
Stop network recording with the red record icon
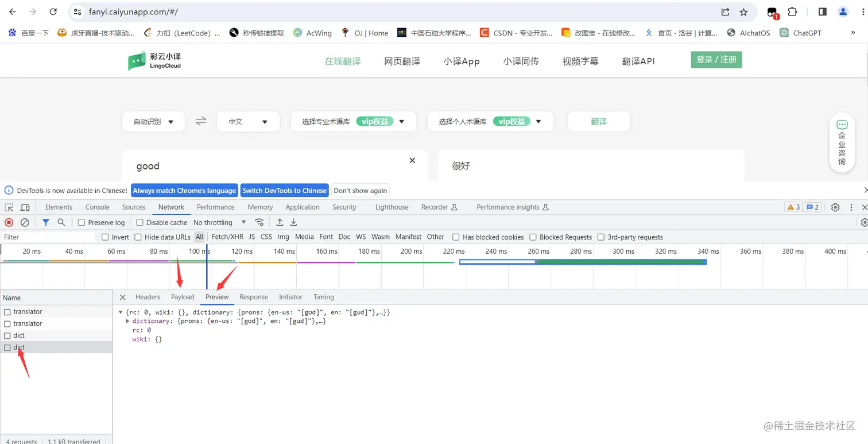coord(9,222)
